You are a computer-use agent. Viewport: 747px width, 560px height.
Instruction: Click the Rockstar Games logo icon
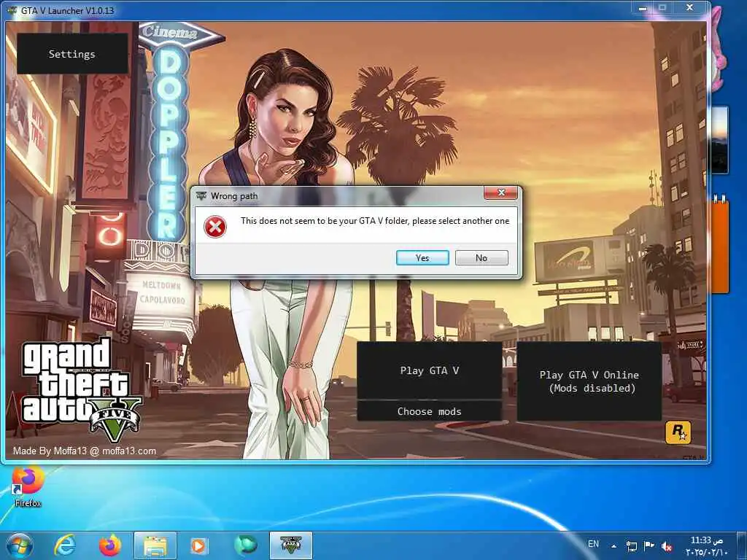pyautogui.click(x=678, y=432)
